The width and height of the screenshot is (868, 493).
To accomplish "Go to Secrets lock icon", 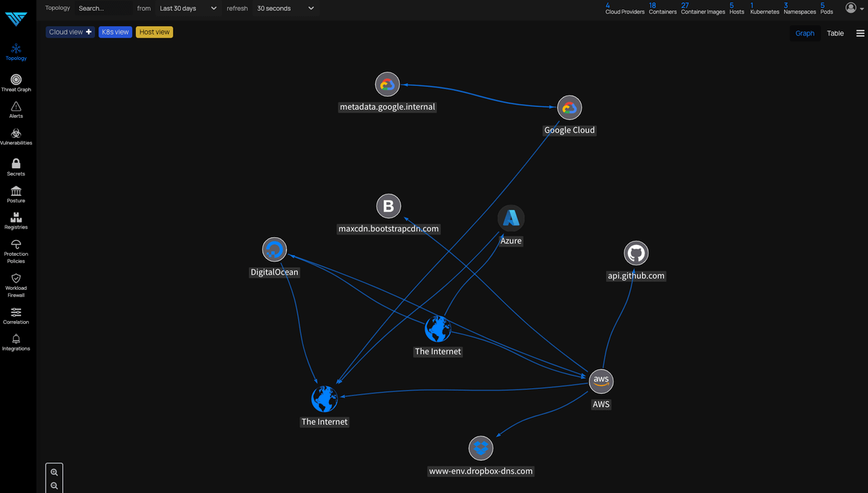I will (16, 164).
